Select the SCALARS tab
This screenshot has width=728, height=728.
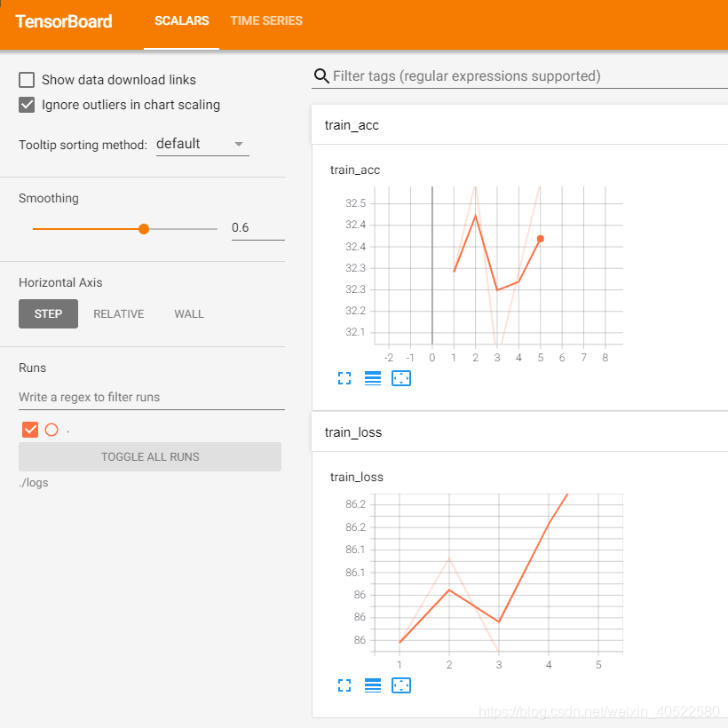181,20
